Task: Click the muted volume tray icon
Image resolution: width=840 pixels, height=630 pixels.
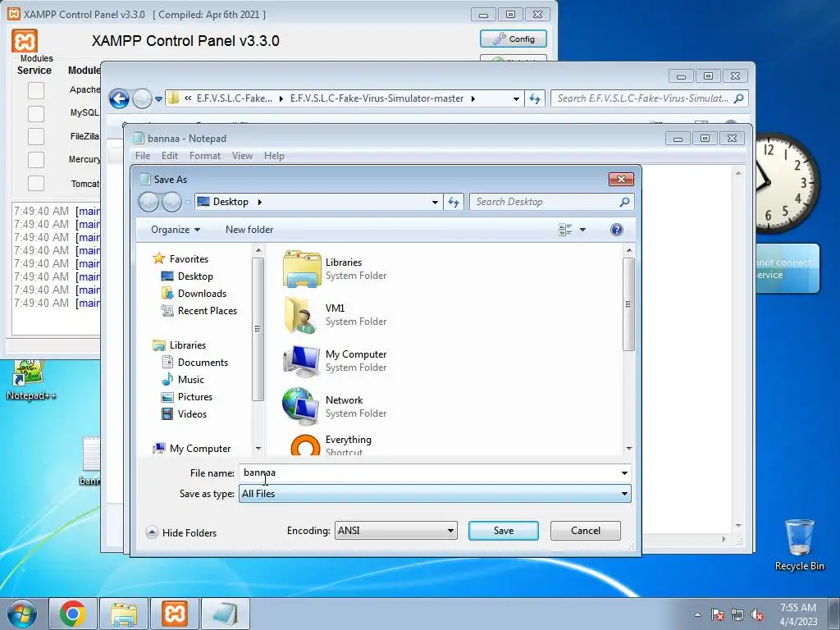Action: click(x=757, y=614)
